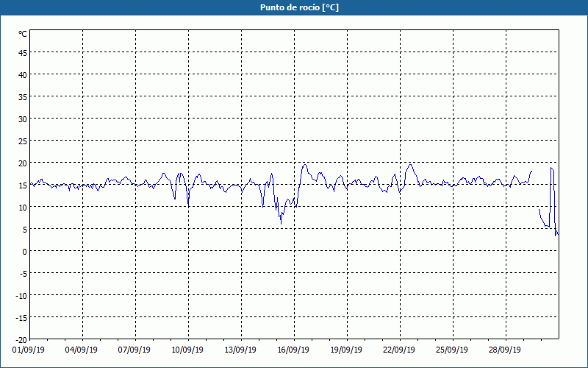Viewport: 588px width, 368px height.
Task: Click the °C unit label on the axis
Action: (x=23, y=34)
